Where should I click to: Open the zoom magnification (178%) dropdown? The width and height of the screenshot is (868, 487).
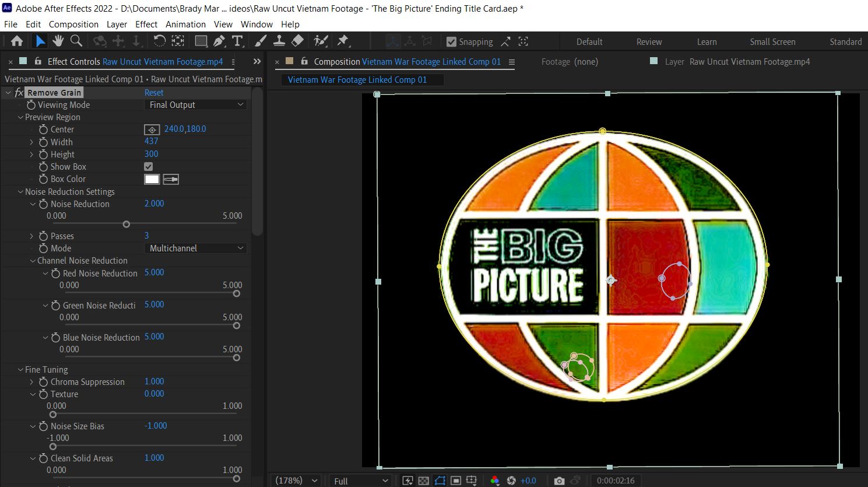[297, 481]
